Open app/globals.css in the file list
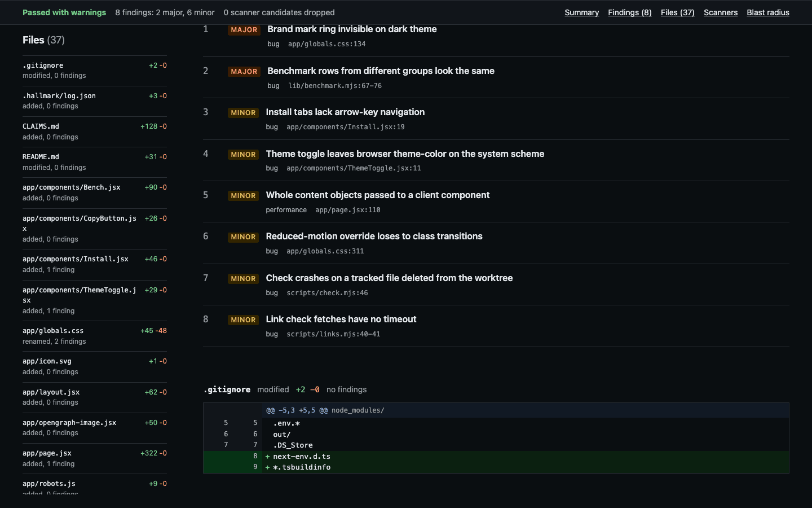Image resolution: width=812 pixels, height=508 pixels. pyautogui.click(x=95, y=336)
